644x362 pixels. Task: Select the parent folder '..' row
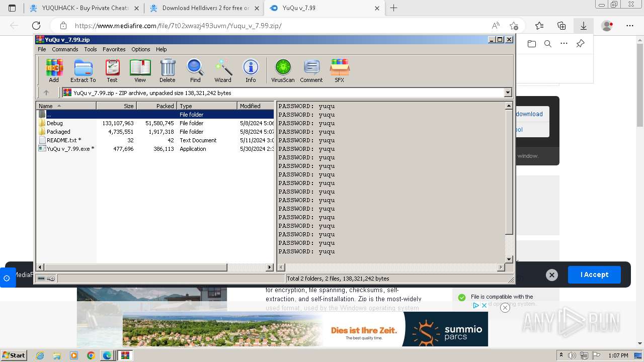coord(155,115)
